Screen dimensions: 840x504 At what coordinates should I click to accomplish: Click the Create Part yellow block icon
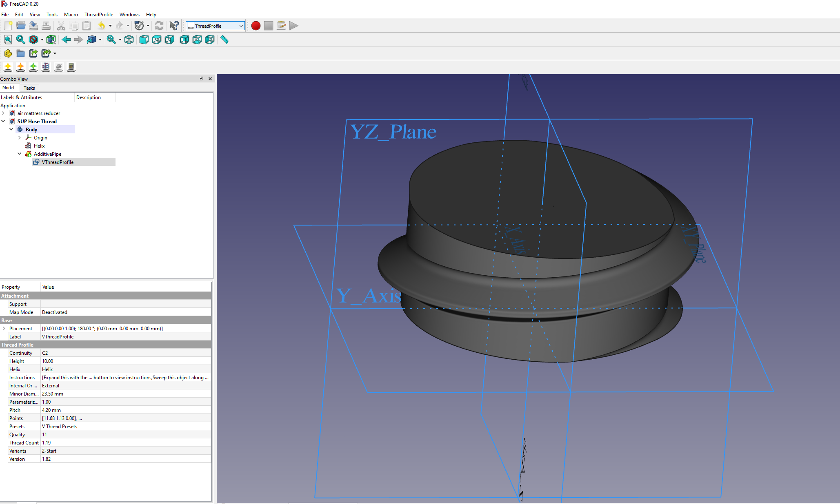point(8,53)
